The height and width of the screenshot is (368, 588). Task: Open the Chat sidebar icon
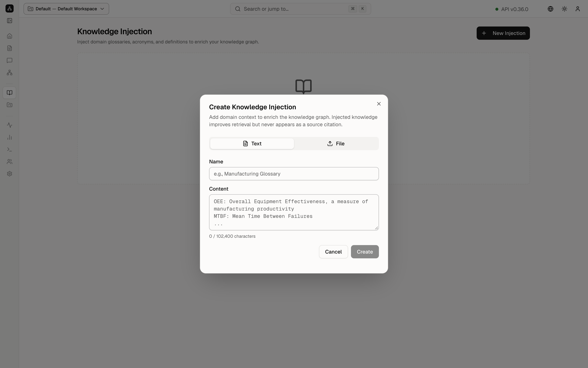coord(10,60)
